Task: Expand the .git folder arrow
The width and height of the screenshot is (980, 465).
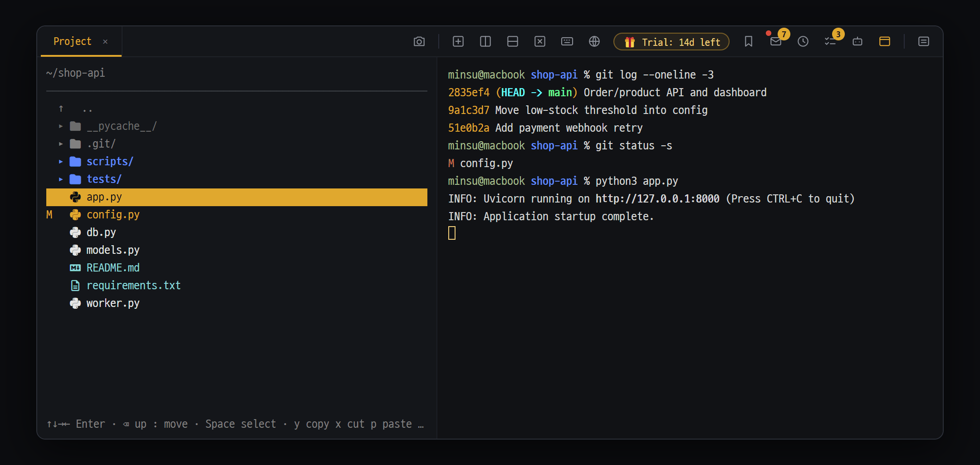Action: click(61, 144)
